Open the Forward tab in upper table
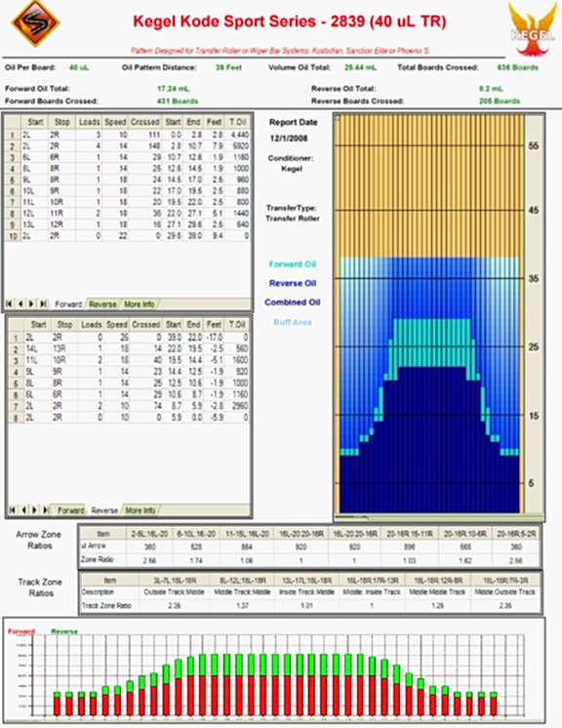 pos(68,304)
